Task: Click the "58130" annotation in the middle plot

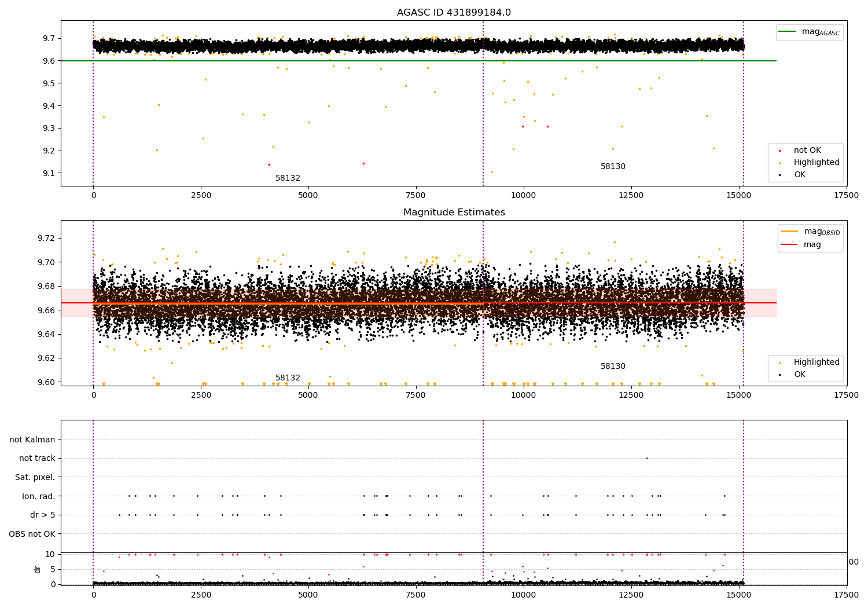Action: [x=613, y=367]
